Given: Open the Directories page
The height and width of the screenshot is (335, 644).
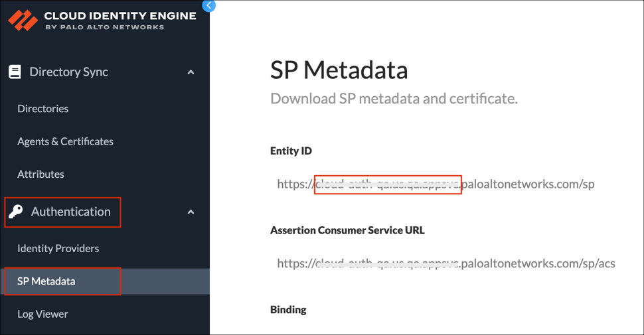Looking at the screenshot, I should [43, 109].
